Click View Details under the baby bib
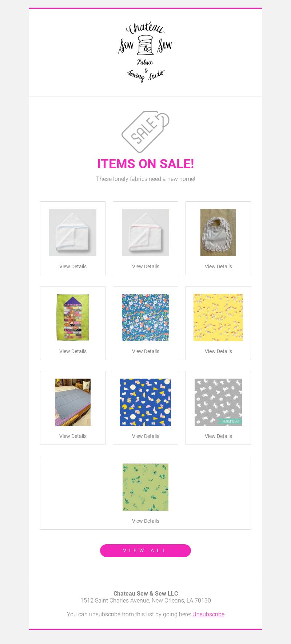The height and width of the screenshot is (644, 291). click(x=218, y=266)
